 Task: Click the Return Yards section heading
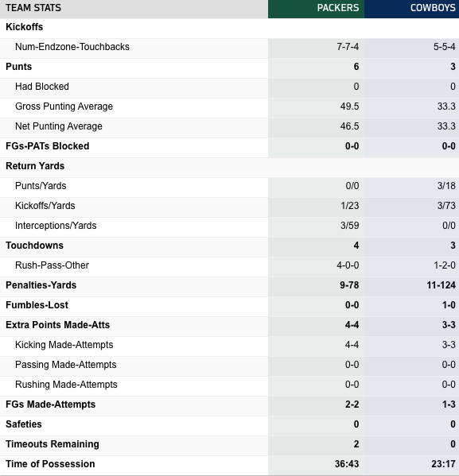[x=35, y=166]
